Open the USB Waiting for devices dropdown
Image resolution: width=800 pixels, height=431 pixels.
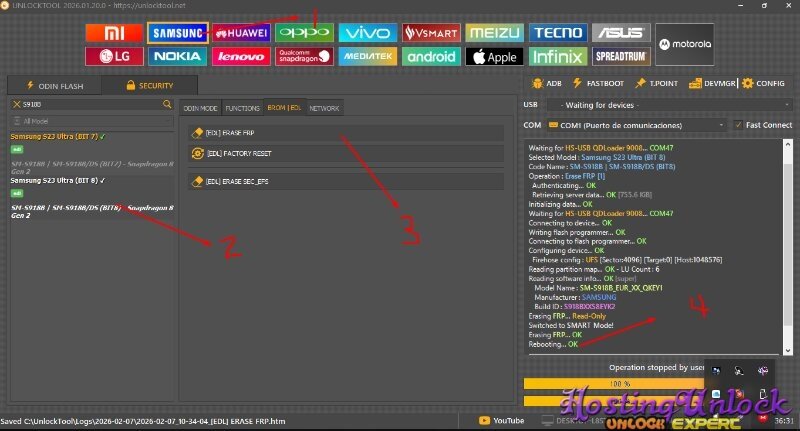point(669,105)
